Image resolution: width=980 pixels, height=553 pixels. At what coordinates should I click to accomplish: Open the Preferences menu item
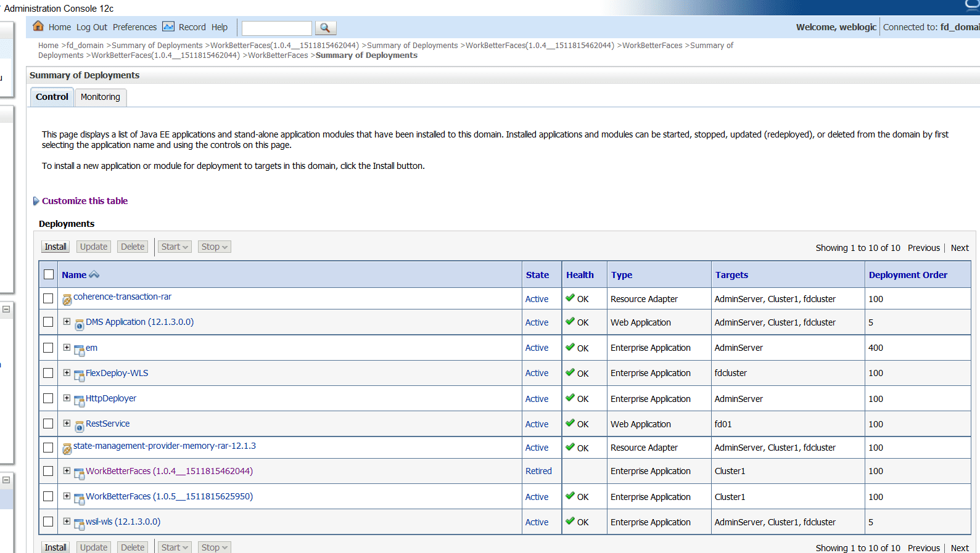pos(134,27)
